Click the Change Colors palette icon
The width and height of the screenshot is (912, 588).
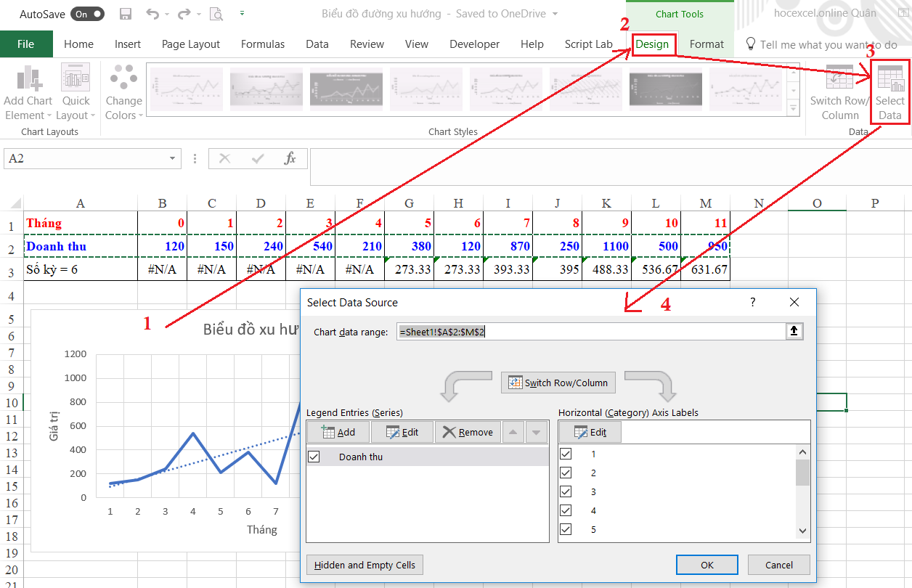[123, 92]
